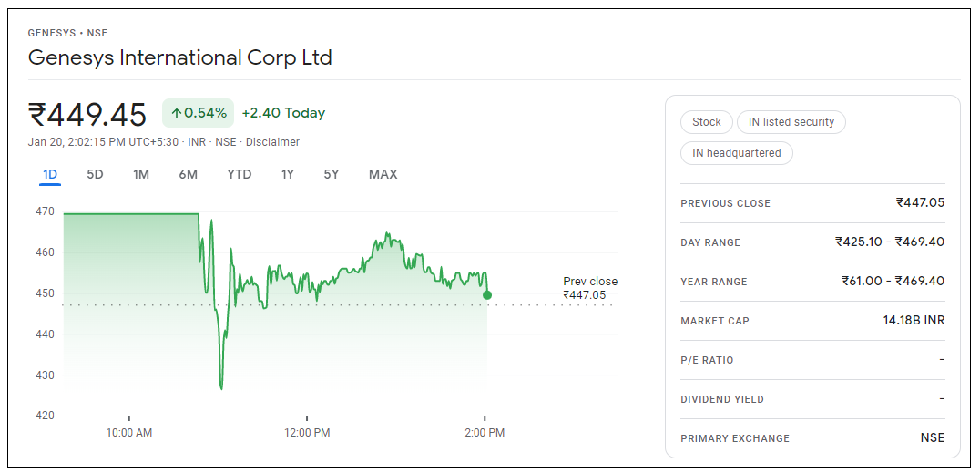Click the 10:00 AM axis label
Image resolution: width=980 pixels, height=473 pixels.
coord(129,432)
